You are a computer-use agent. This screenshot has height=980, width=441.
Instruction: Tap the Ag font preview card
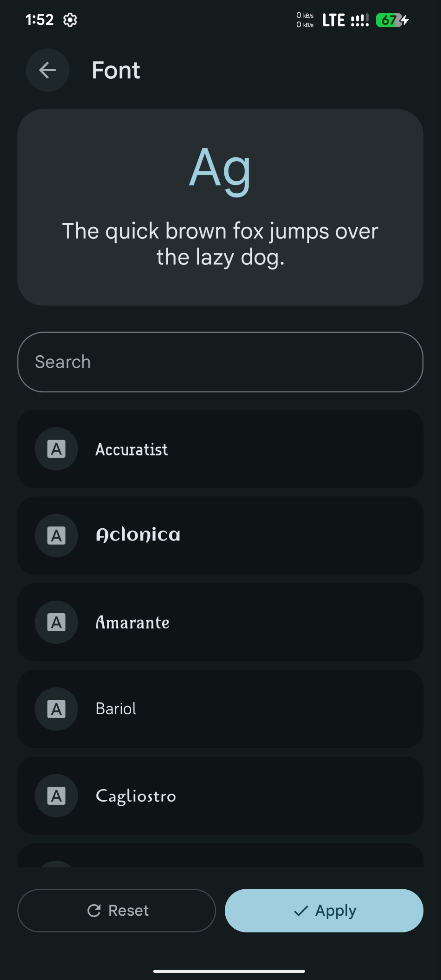click(x=220, y=207)
